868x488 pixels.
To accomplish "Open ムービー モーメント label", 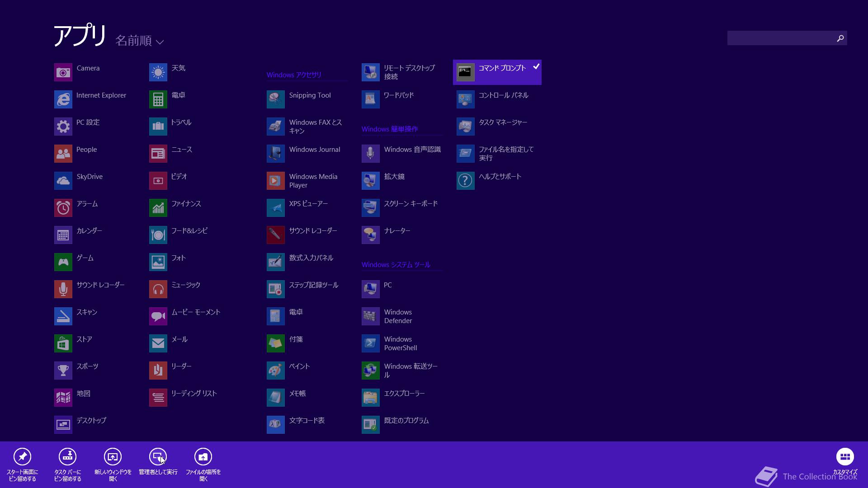I will point(196,312).
